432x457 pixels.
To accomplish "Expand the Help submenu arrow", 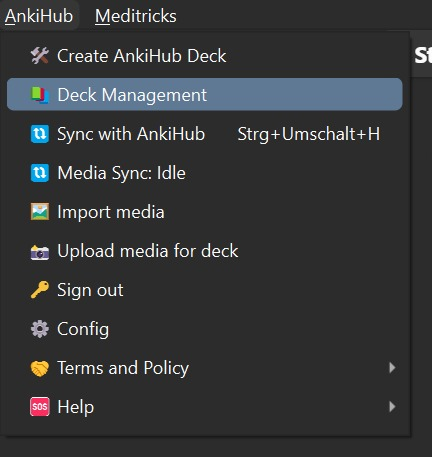I will [392, 407].
